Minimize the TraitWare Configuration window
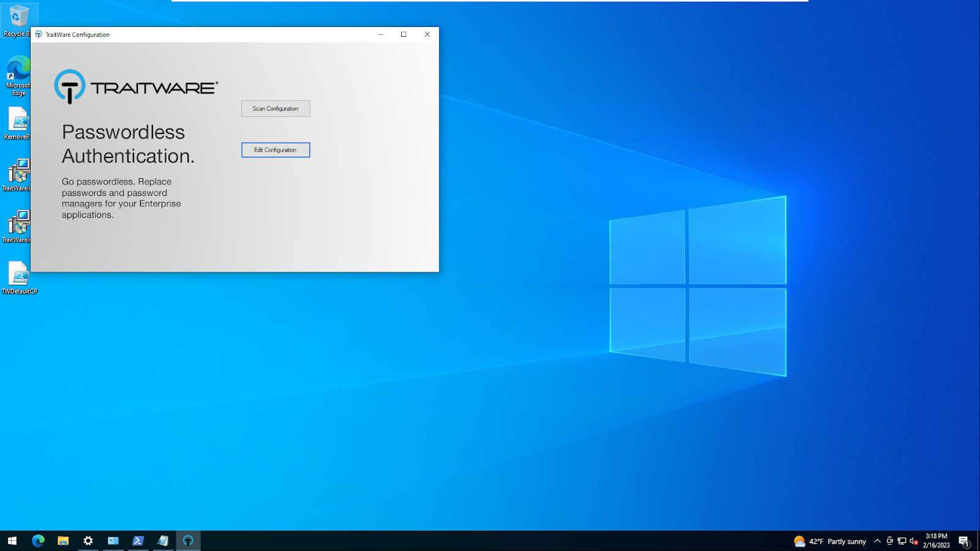This screenshot has width=980, height=551. [x=380, y=34]
